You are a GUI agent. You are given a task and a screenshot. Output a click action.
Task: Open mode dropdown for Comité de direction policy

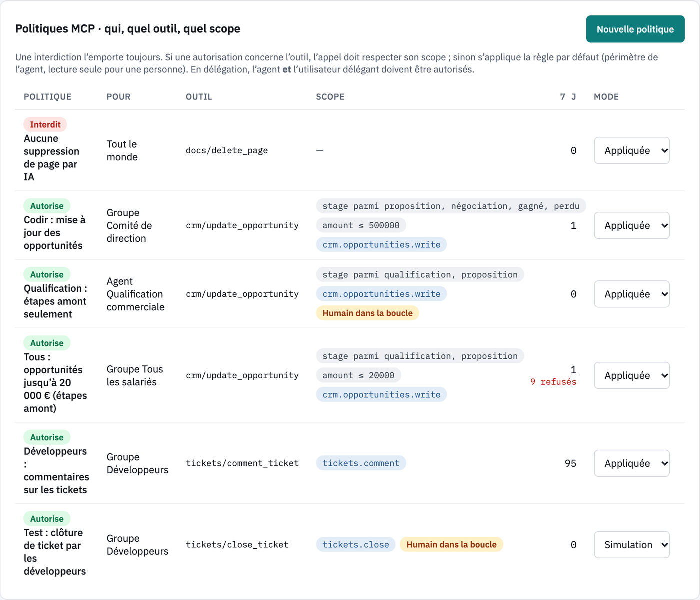[x=632, y=225]
